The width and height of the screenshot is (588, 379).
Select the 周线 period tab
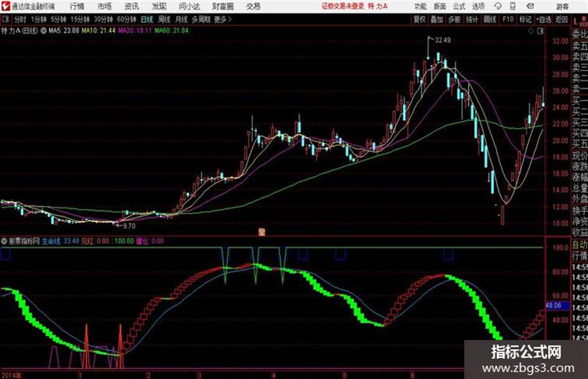pyautogui.click(x=164, y=19)
